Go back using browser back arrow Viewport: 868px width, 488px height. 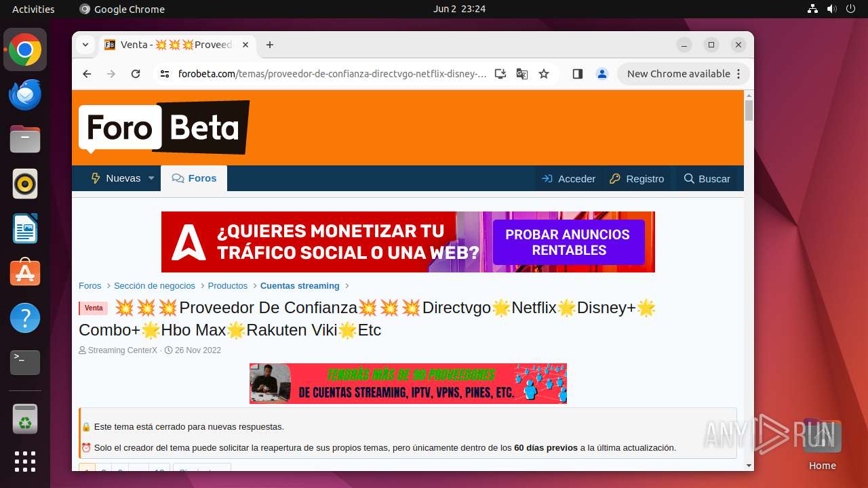tap(87, 74)
